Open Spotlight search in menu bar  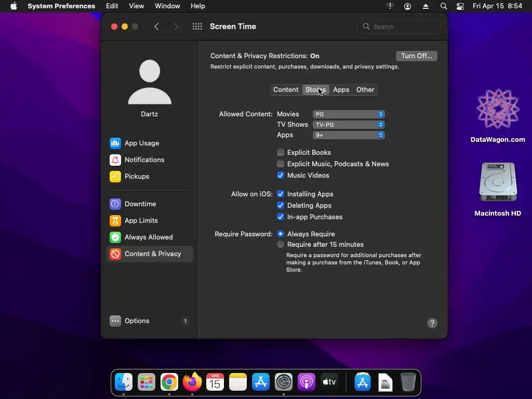[x=444, y=6]
